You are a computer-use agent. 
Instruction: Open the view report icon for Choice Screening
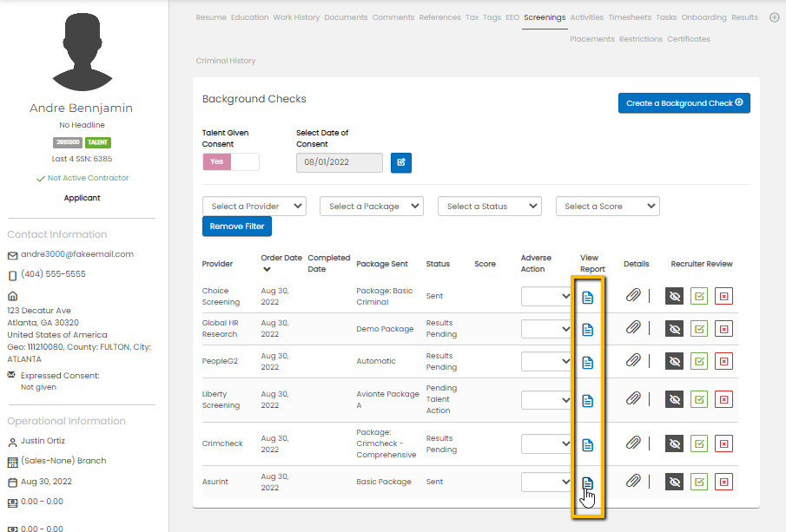(587, 297)
